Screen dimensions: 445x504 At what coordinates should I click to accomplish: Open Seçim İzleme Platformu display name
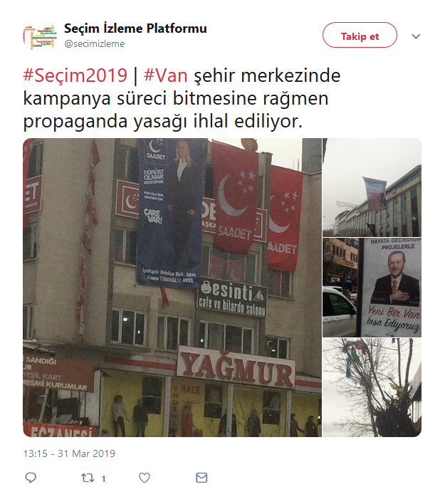135,28
